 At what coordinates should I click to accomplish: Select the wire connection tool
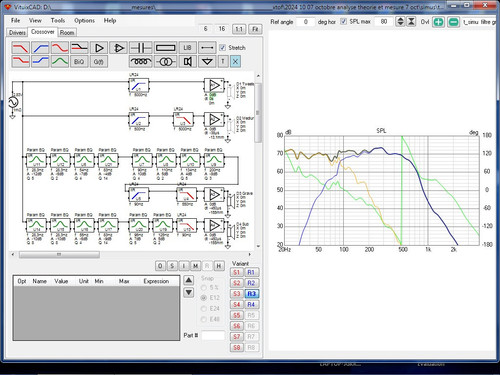click(207, 48)
